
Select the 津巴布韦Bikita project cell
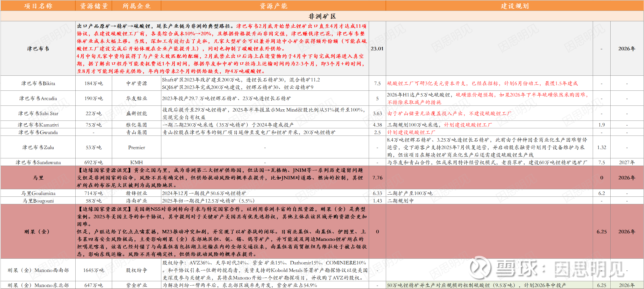point(38,83)
